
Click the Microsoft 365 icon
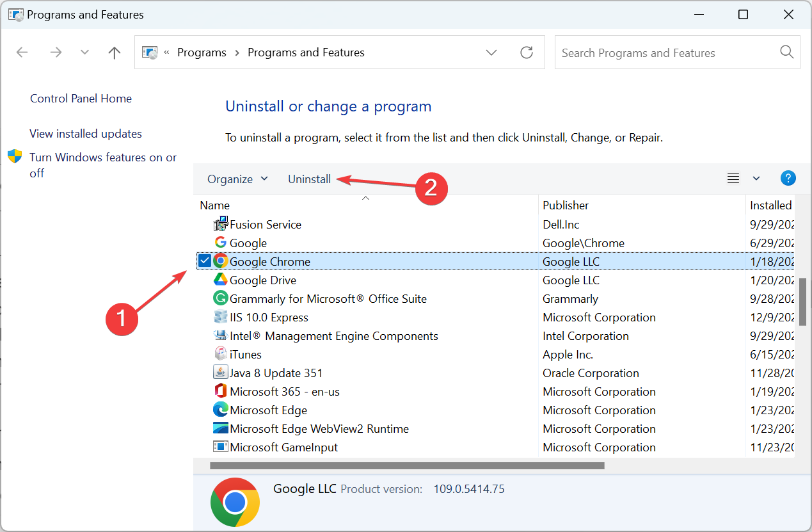(x=220, y=391)
